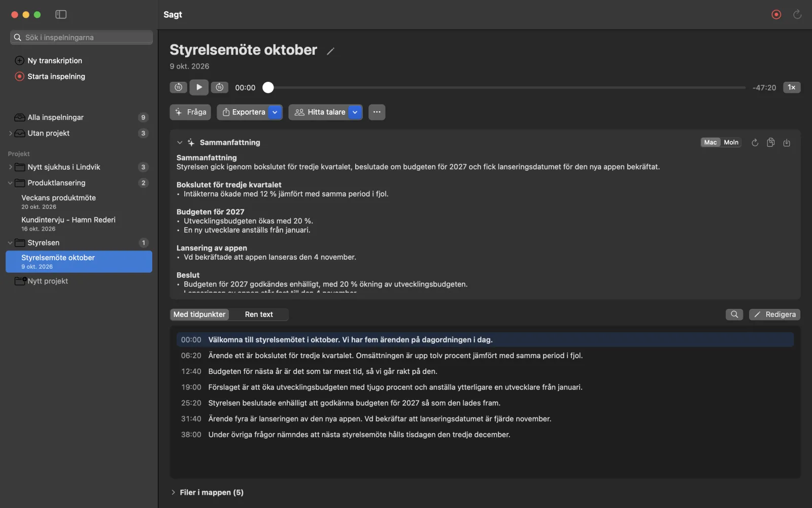812x508 pixels.
Task: Open Kundintervju - Hamn Rederi recording
Action: tap(79, 224)
